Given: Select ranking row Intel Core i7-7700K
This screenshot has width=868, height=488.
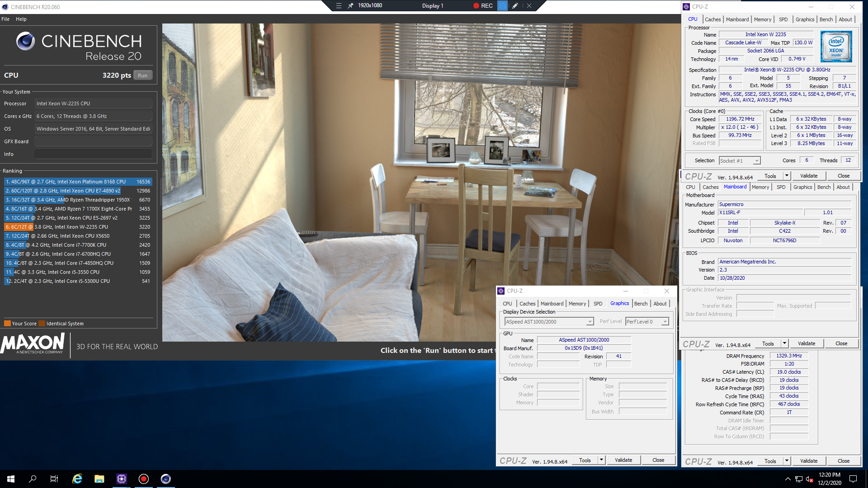Looking at the screenshot, I should pyautogui.click(x=78, y=245).
